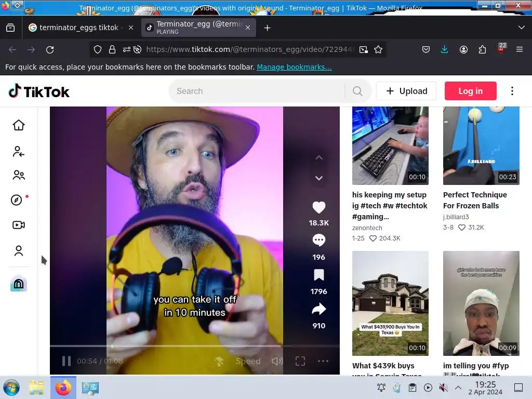The width and height of the screenshot is (532, 399).
Task: Click the Log in button
Action: click(x=471, y=91)
